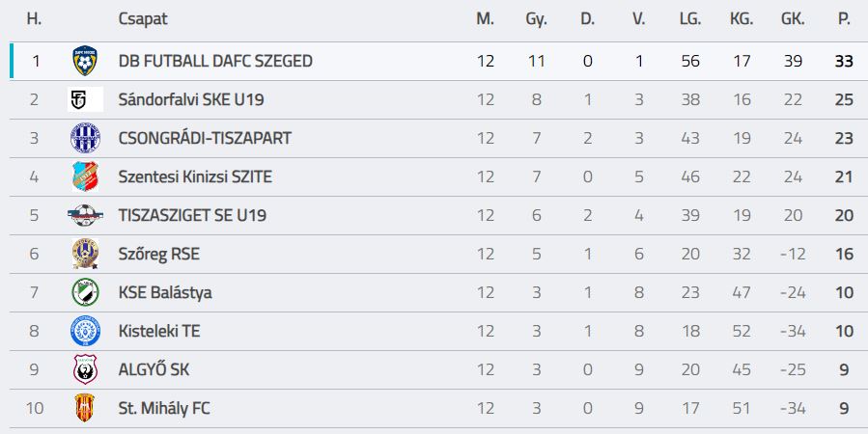The image size is (868, 434).
Task: Click the KSE Balástya green crest
Action: pos(85,292)
